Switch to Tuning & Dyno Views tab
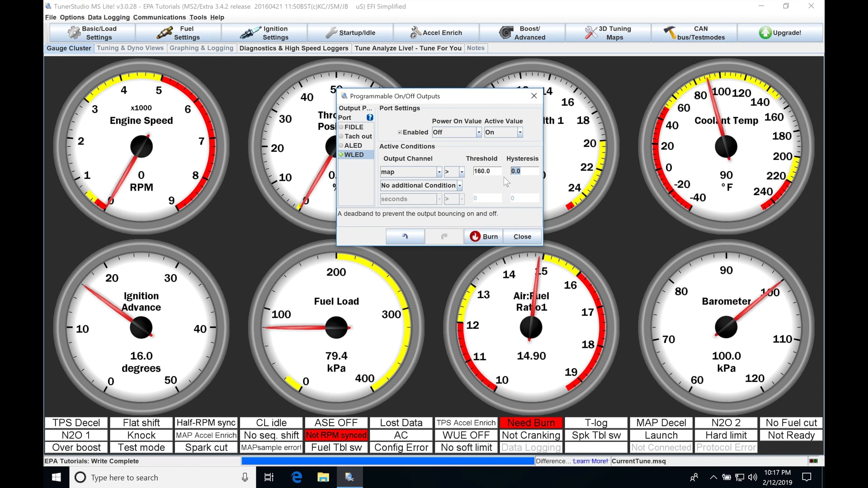868x488 pixels. pyautogui.click(x=130, y=48)
